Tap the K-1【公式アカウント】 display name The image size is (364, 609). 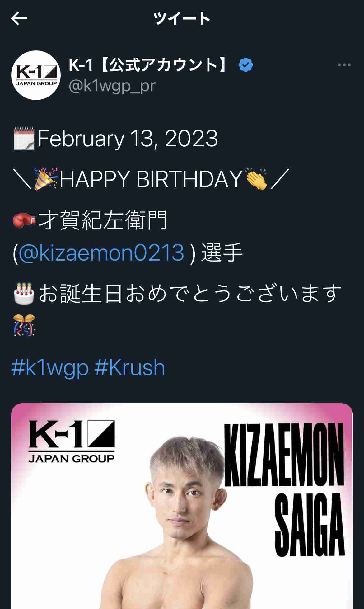click(149, 65)
